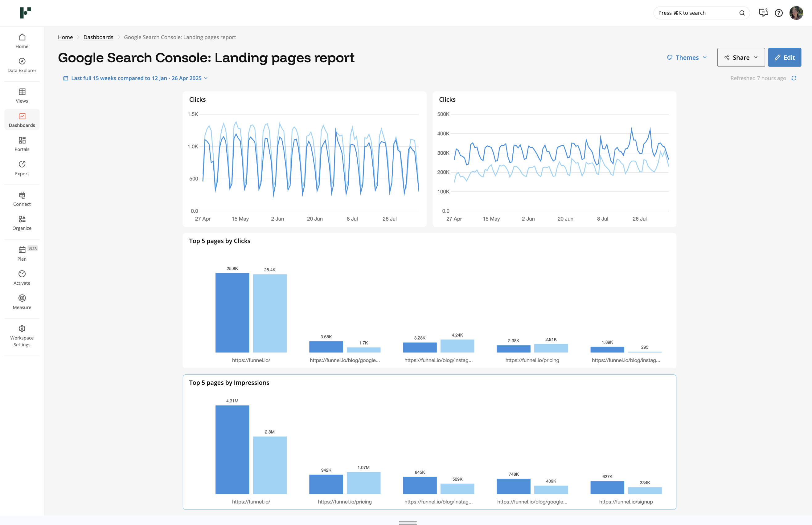Open Plan beta feature
The height and width of the screenshot is (525, 812).
(x=22, y=253)
